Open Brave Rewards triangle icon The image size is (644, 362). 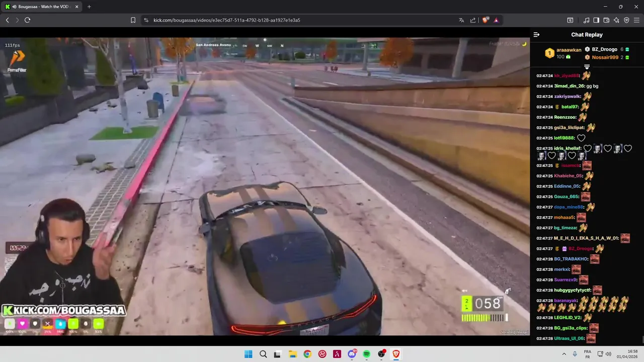496,20
